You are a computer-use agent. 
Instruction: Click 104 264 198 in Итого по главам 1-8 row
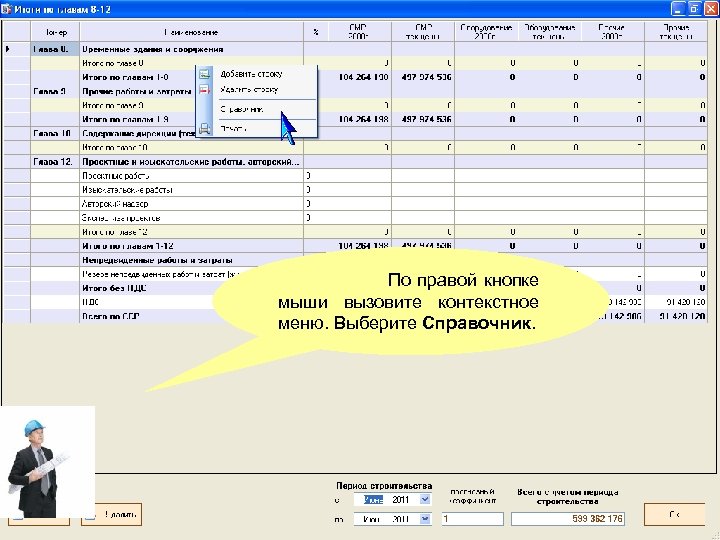click(364, 77)
